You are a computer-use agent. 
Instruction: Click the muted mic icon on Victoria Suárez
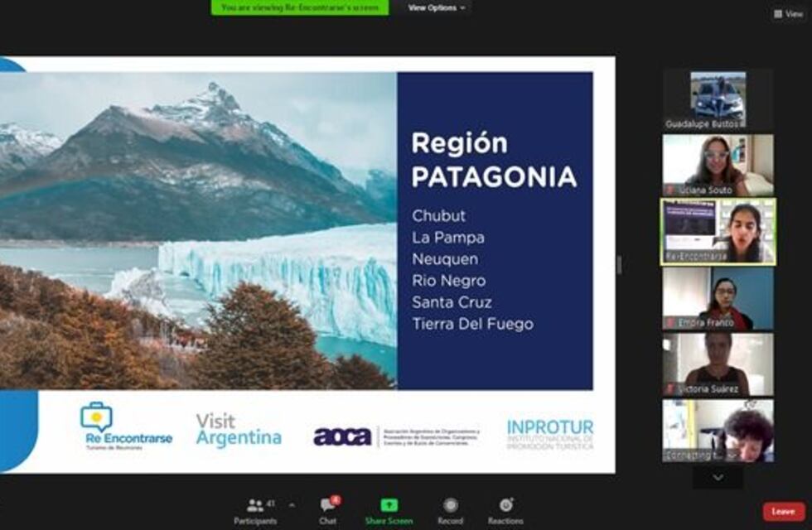[669, 388]
